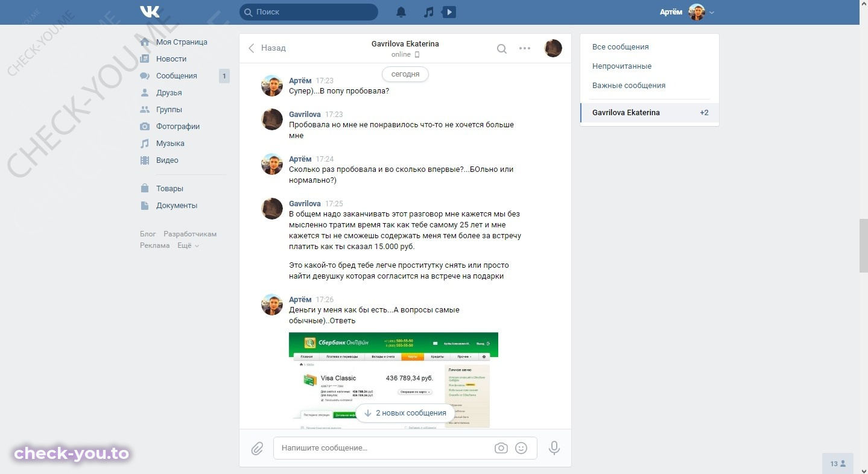Open Документы section
The image size is (868, 474).
tap(177, 206)
